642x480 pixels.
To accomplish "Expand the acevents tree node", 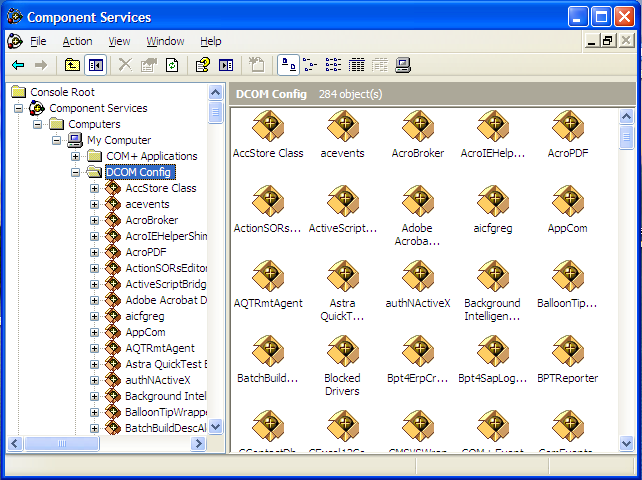I will coord(95,204).
